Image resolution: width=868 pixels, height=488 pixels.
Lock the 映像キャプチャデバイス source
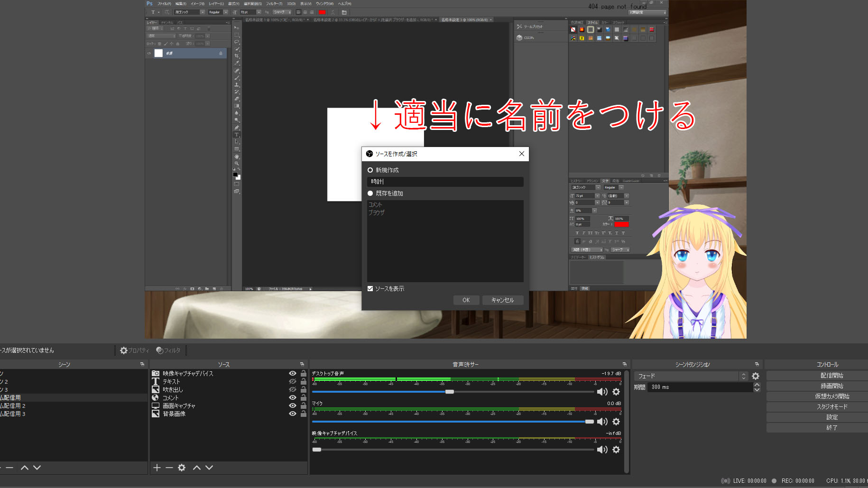[x=304, y=374]
